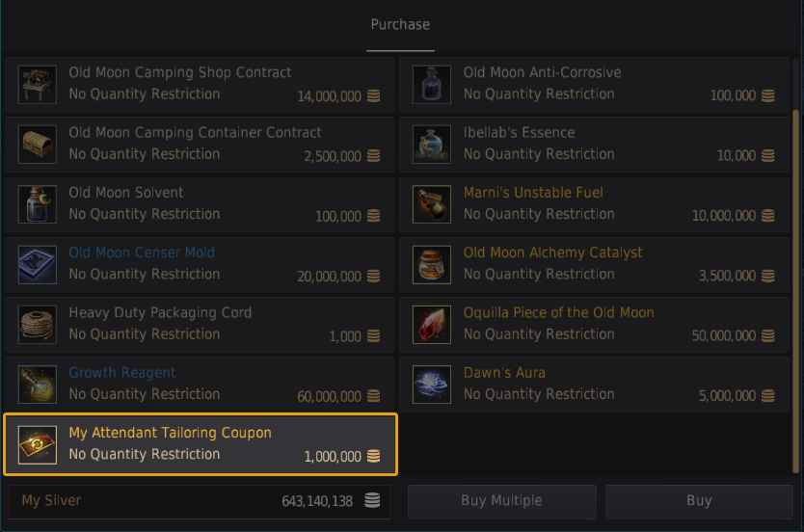Click the Heavy Duty Packaging Cord icon
Image resolution: width=804 pixels, height=532 pixels.
pos(38,325)
